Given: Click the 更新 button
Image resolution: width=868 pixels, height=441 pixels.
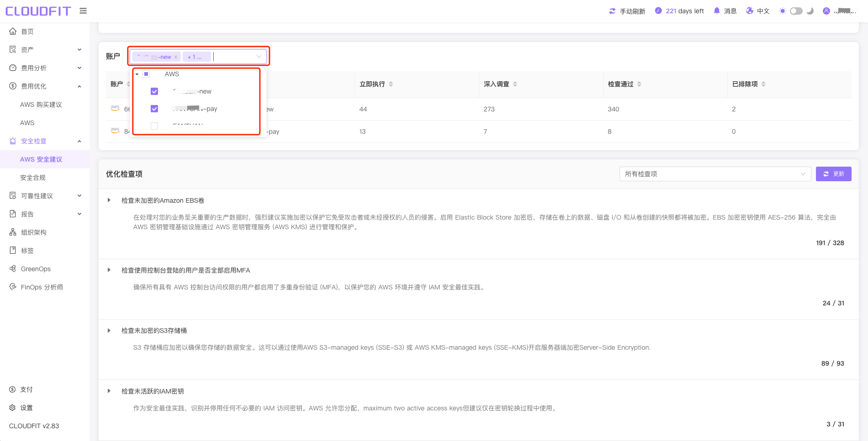Looking at the screenshot, I should tap(833, 174).
